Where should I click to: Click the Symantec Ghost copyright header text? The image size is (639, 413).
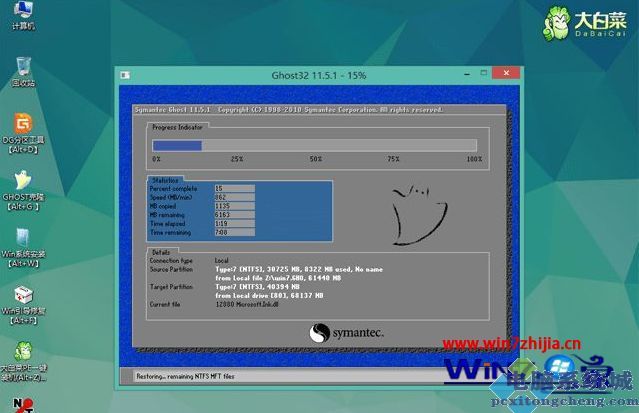(289, 110)
